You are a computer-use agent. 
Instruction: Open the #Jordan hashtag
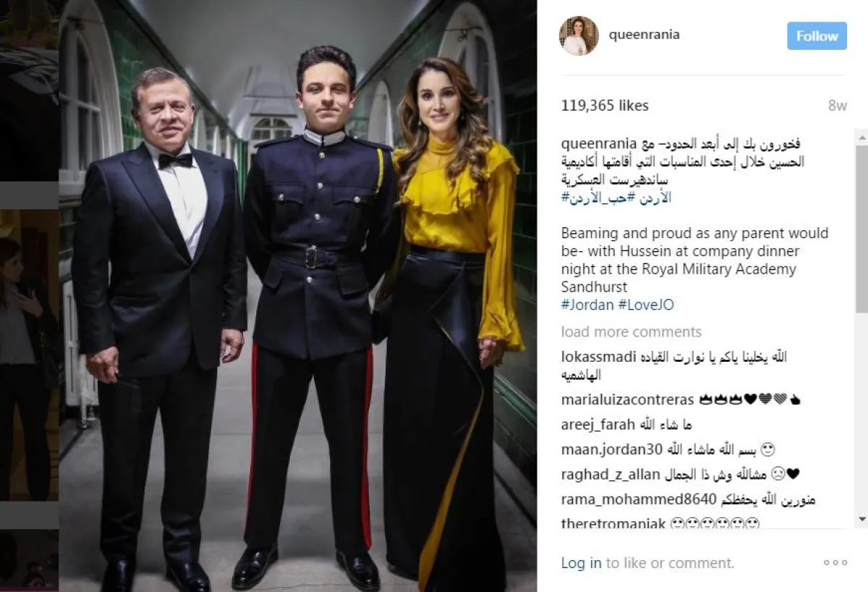(x=587, y=305)
